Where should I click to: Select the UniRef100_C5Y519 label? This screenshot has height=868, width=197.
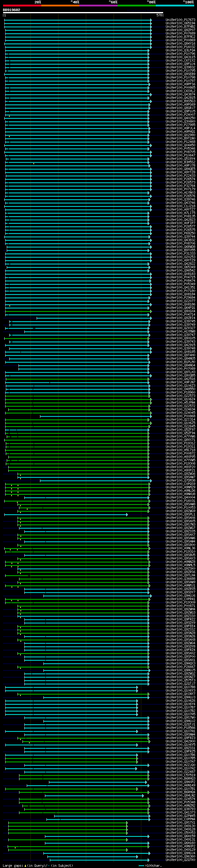[180, 775]
